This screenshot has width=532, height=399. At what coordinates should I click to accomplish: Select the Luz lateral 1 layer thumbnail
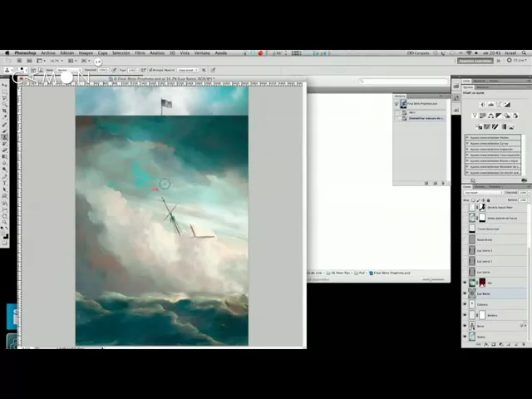click(x=472, y=261)
